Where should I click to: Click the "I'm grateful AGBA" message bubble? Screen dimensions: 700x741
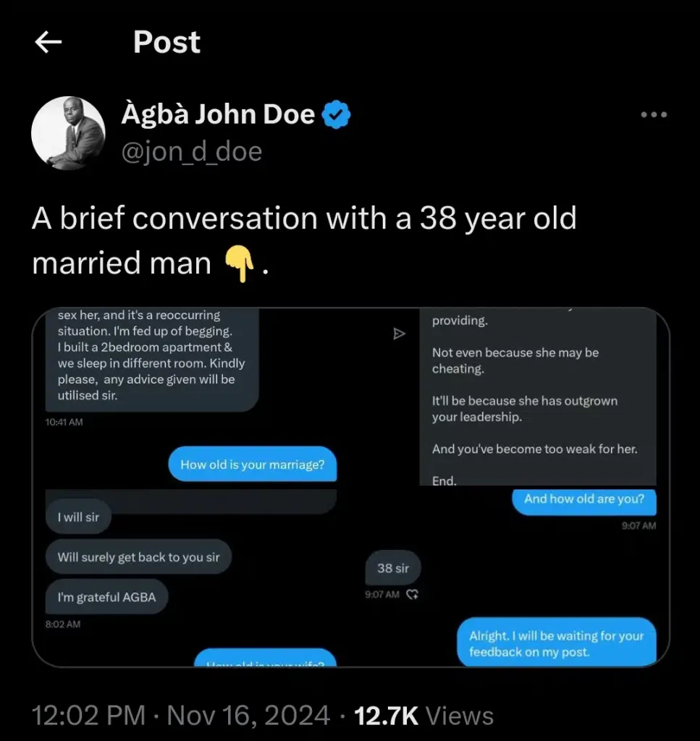106,598
